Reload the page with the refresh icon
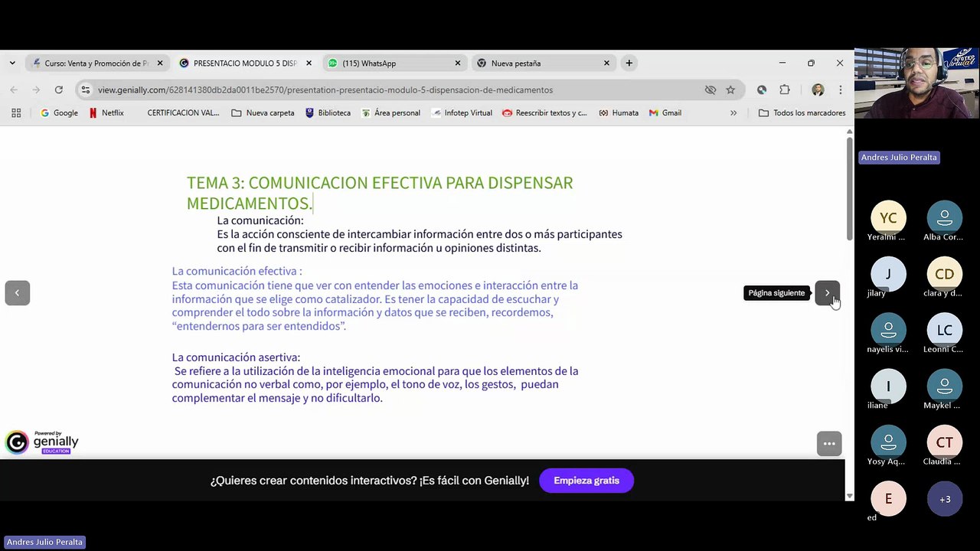The width and height of the screenshot is (980, 551). pos(58,90)
